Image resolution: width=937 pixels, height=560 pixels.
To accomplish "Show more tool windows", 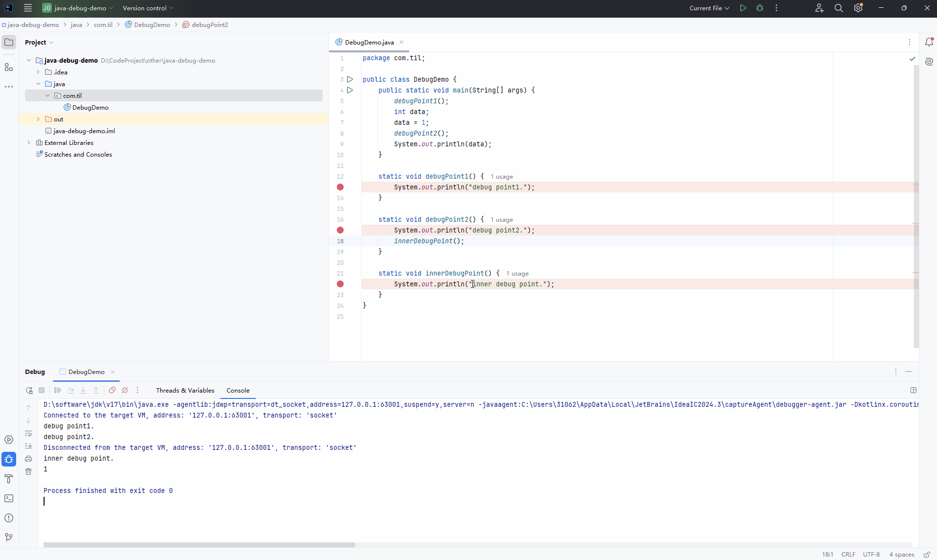I will [x=9, y=87].
